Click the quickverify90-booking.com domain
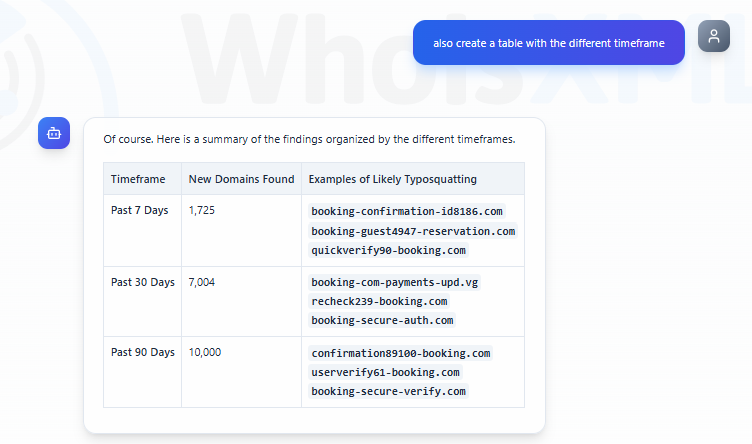This screenshot has width=752, height=444. (388, 250)
